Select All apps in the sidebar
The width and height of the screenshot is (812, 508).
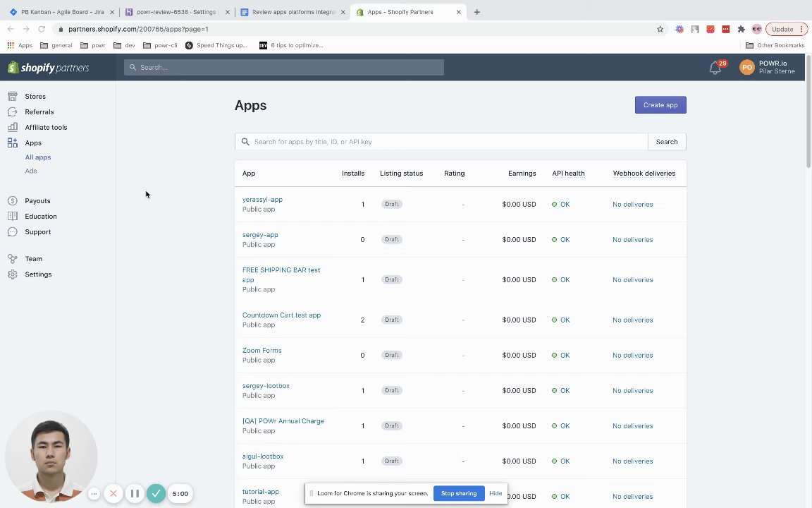point(38,157)
